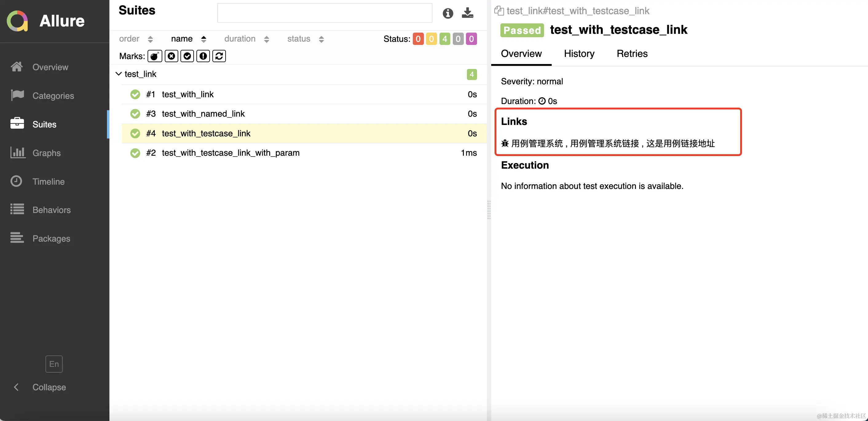Screen dimensions: 868x421
Task: Open Categories via flag icon
Action: click(17, 95)
